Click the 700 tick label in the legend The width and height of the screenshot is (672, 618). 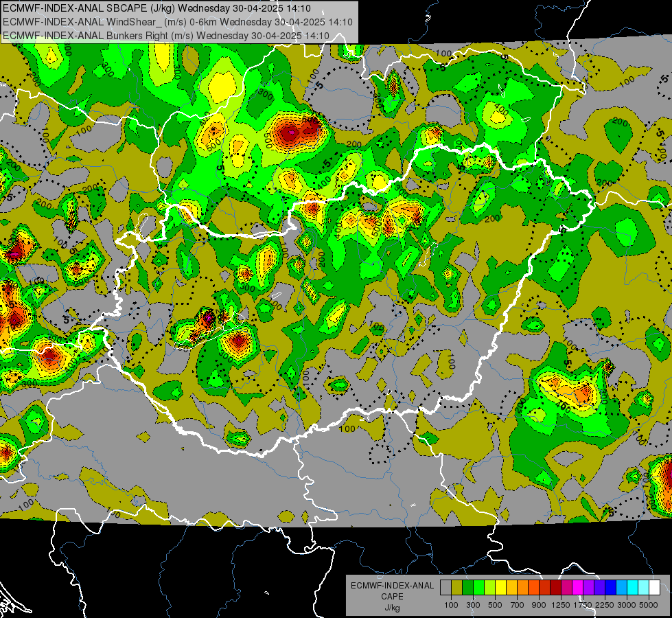coord(517,605)
